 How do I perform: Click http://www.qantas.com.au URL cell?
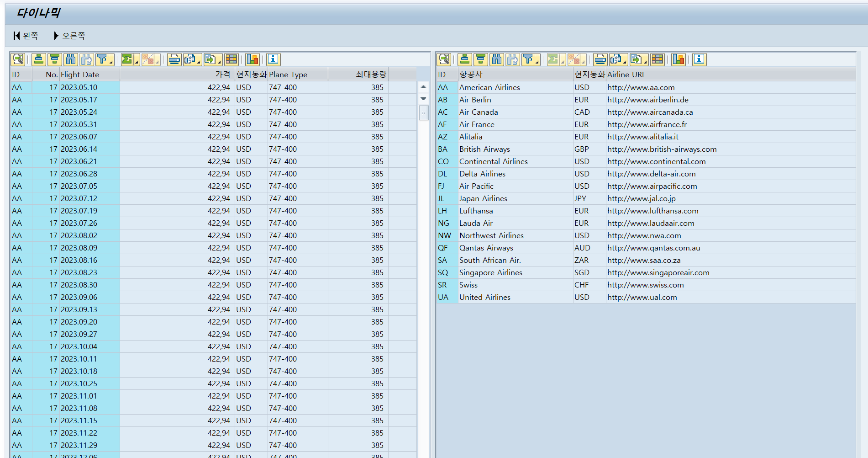[x=731, y=248]
